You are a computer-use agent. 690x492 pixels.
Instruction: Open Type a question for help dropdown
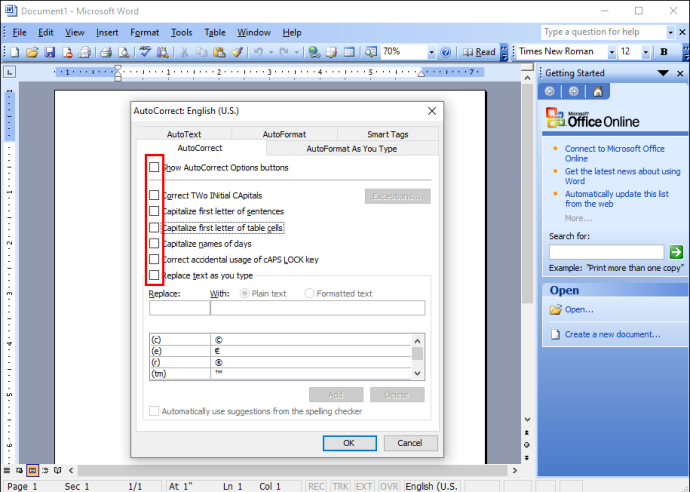(671, 32)
